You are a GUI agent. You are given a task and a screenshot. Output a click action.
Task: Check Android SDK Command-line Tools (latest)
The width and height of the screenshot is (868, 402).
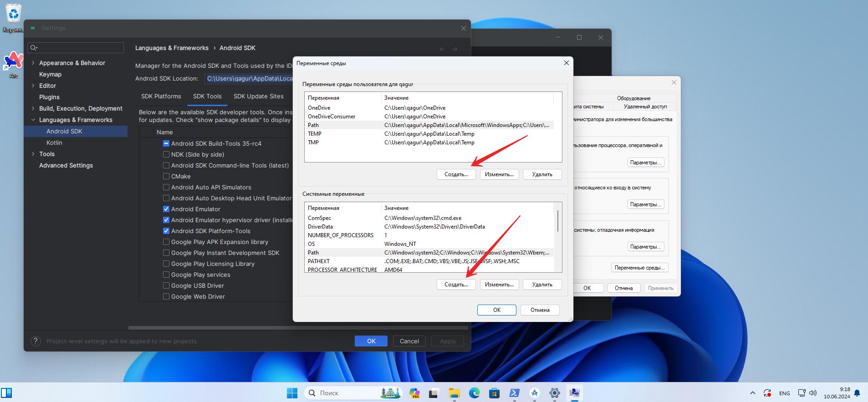pos(166,165)
